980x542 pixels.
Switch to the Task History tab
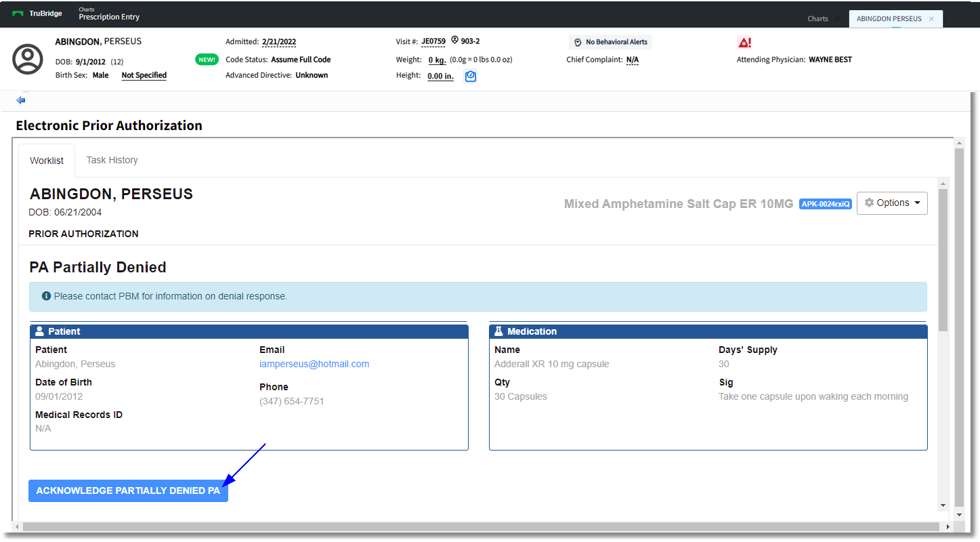tap(112, 160)
